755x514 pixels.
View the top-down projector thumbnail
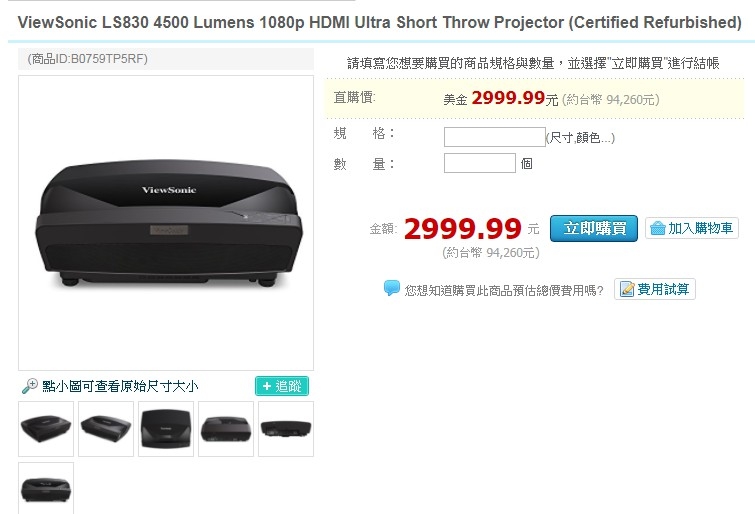coord(166,429)
